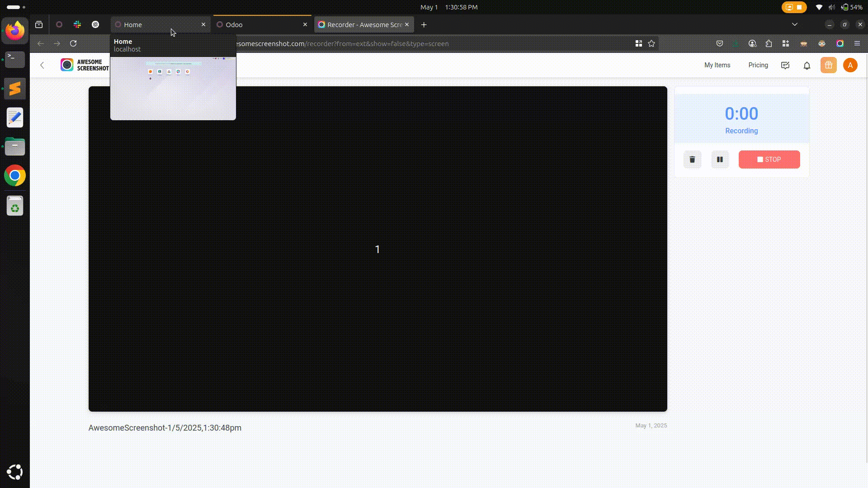Open the feedback icon next to Pricing
This screenshot has height=488, width=868.
(785, 66)
